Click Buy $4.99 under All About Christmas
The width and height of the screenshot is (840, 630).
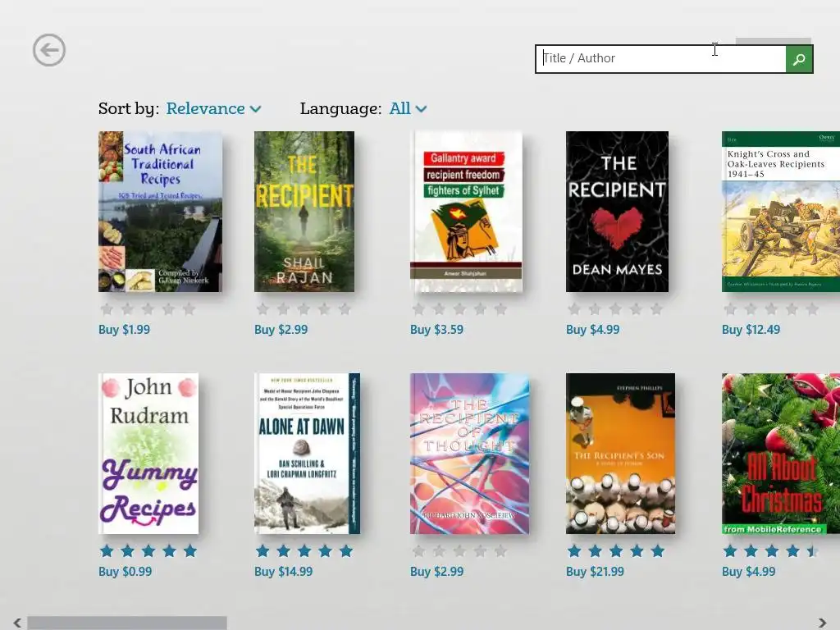[x=749, y=572]
